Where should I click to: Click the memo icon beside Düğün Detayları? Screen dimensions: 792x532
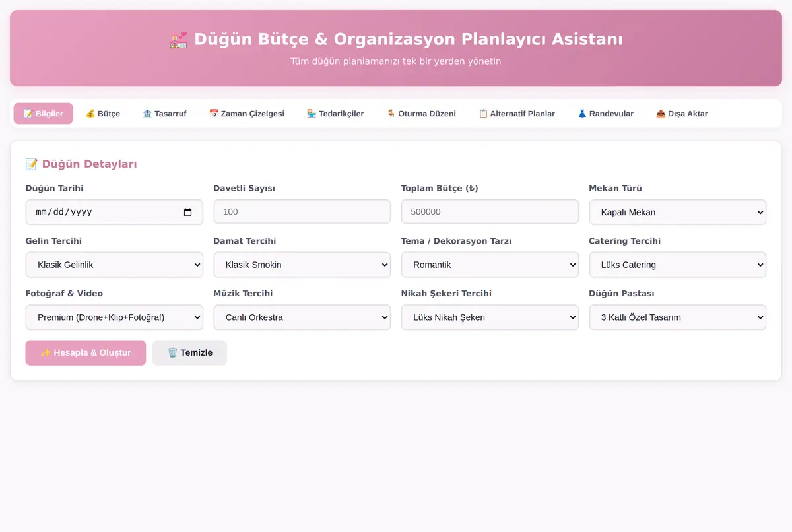coord(32,164)
